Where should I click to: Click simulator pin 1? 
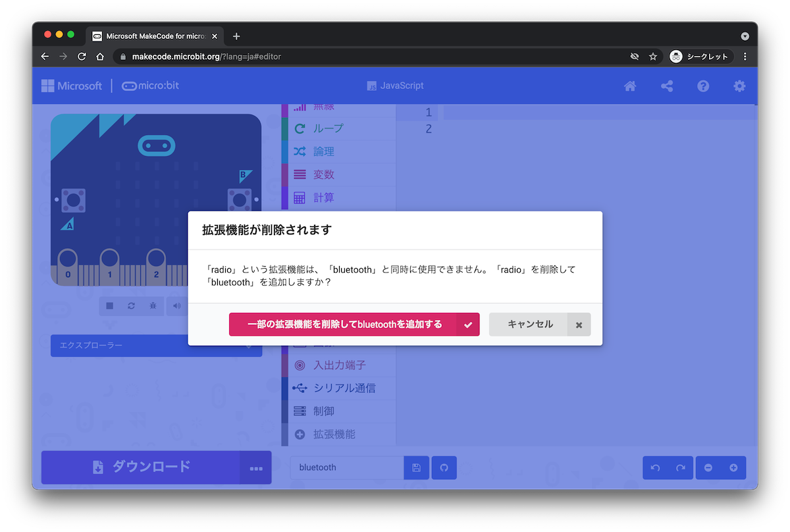[x=109, y=267]
